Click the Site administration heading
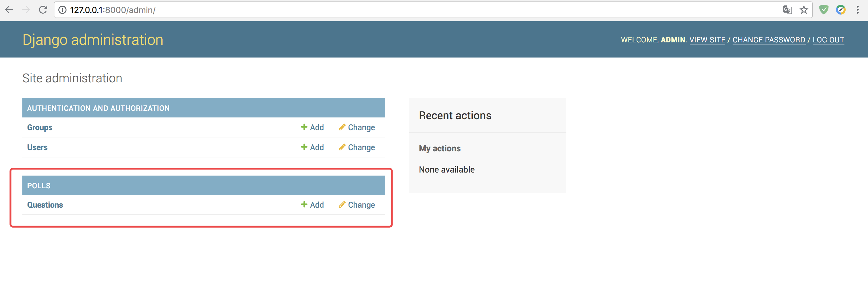868x290 pixels. pos(72,78)
